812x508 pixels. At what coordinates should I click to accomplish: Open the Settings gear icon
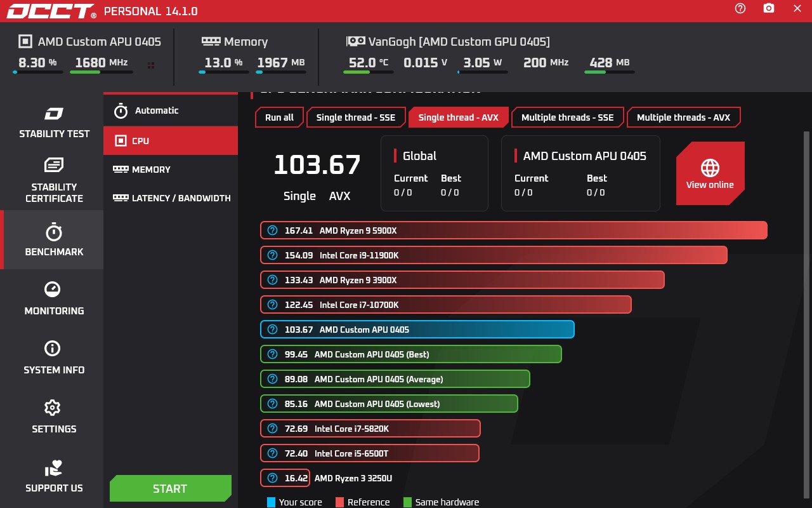53,408
